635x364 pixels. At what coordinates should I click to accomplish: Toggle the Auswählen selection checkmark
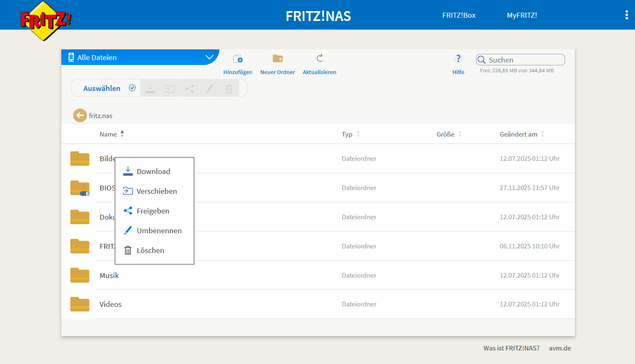132,88
